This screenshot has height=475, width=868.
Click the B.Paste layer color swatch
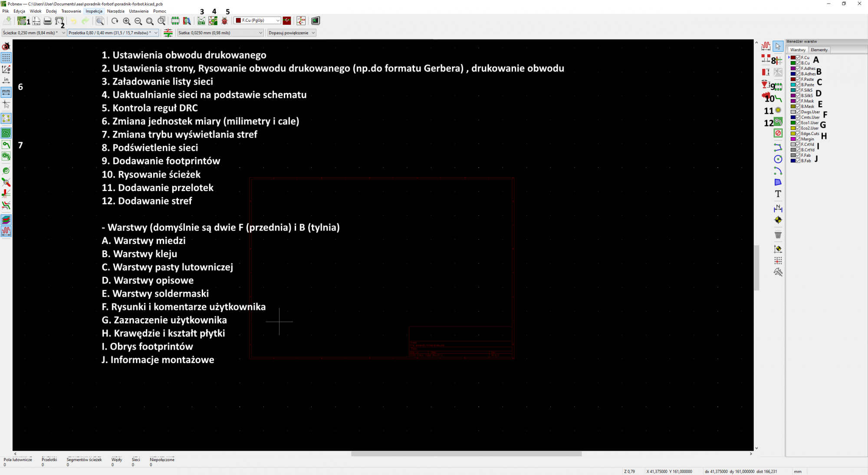click(x=793, y=85)
